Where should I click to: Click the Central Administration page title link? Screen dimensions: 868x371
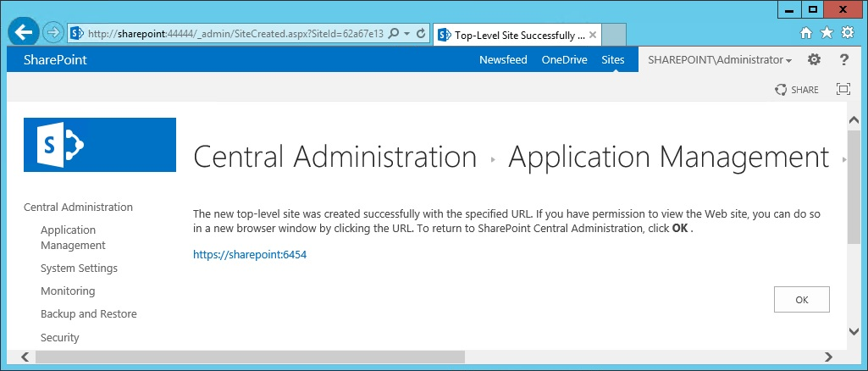coord(334,157)
